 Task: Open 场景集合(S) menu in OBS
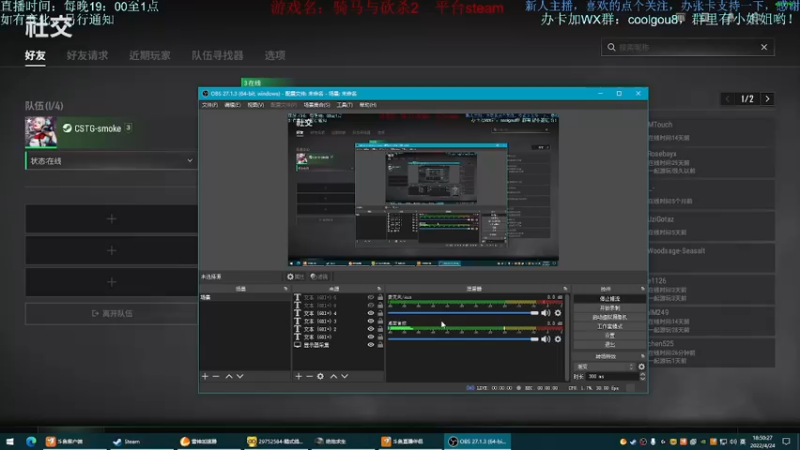(x=317, y=105)
